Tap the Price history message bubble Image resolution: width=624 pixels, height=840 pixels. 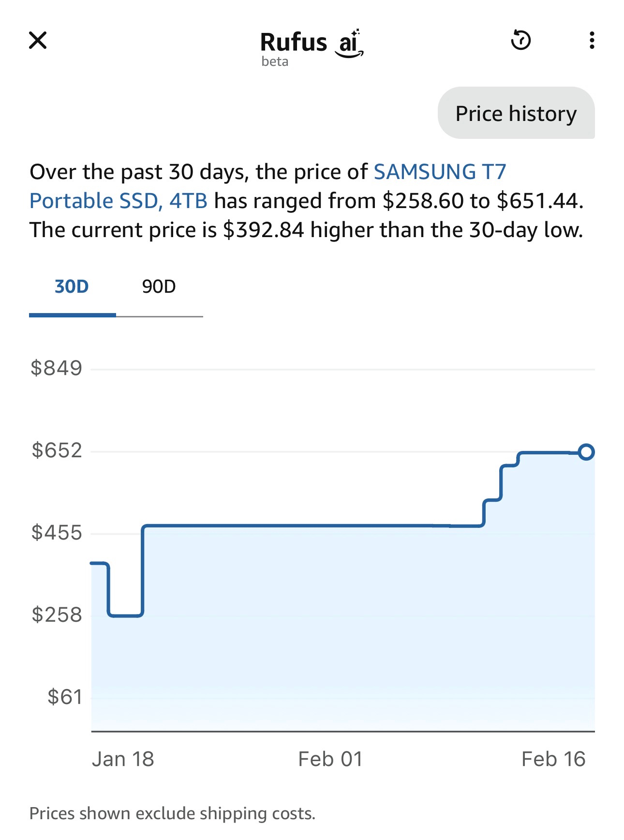pos(516,113)
